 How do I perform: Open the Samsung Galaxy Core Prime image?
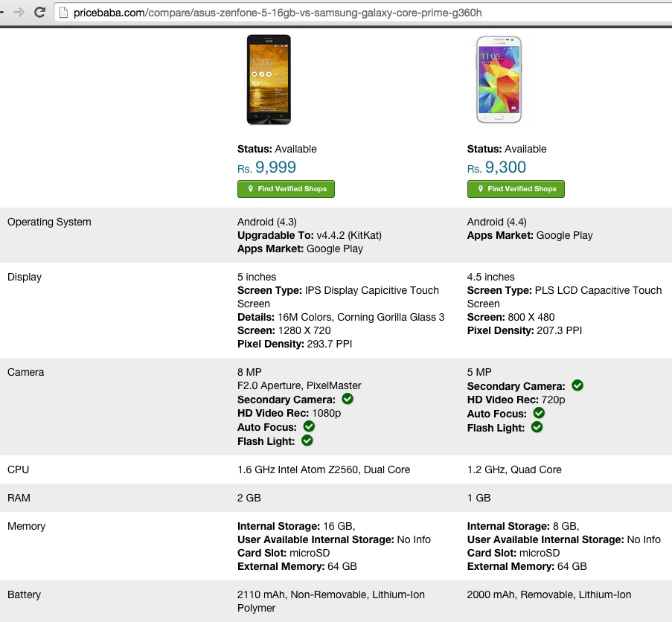pos(499,80)
